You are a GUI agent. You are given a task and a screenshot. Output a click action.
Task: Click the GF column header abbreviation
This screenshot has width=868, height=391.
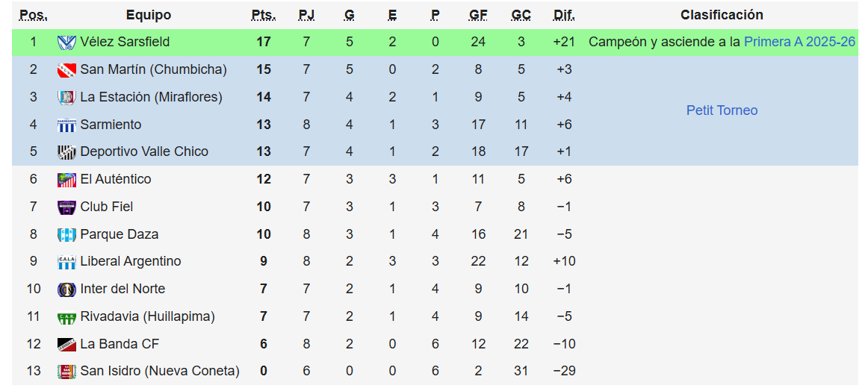pyautogui.click(x=478, y=15)
